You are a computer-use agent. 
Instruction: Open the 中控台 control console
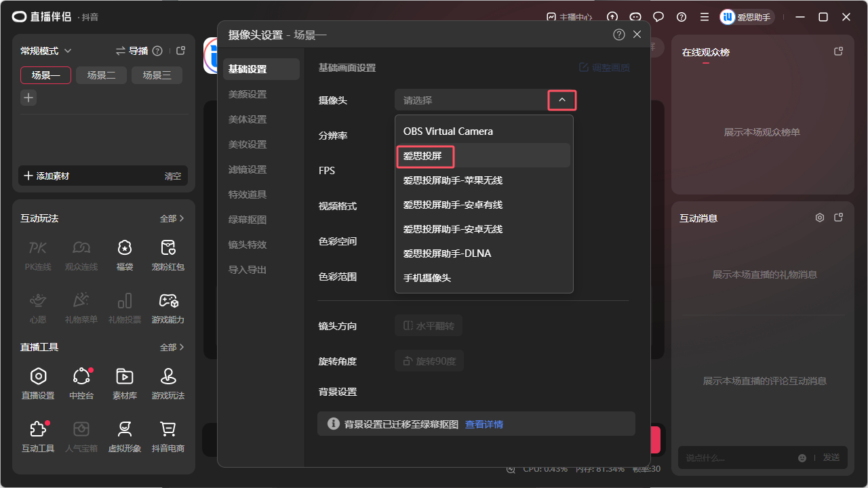pyautogui.click(x=81, y=383)
